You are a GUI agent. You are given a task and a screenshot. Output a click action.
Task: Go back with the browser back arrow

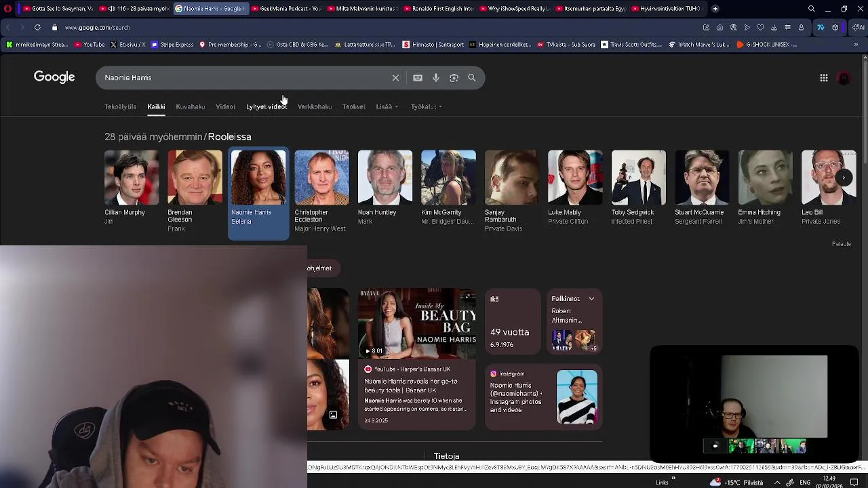[x=8, y=28]
